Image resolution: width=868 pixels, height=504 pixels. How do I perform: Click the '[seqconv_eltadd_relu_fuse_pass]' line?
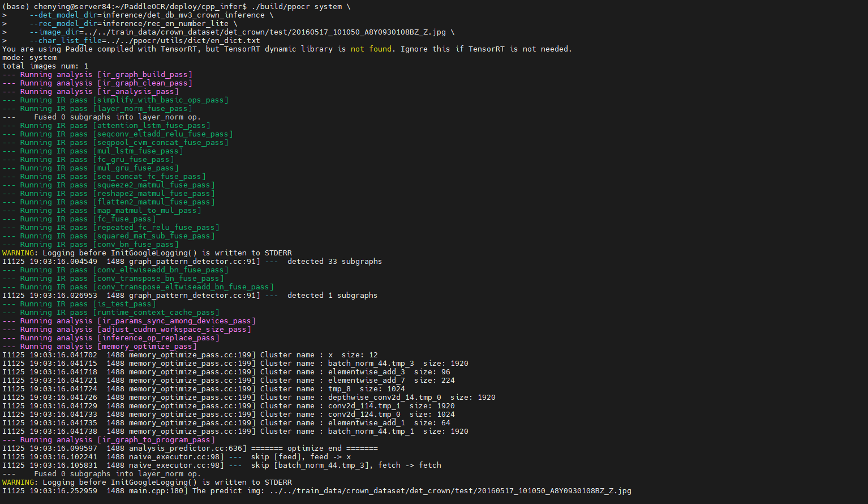(x=118, y=134)
